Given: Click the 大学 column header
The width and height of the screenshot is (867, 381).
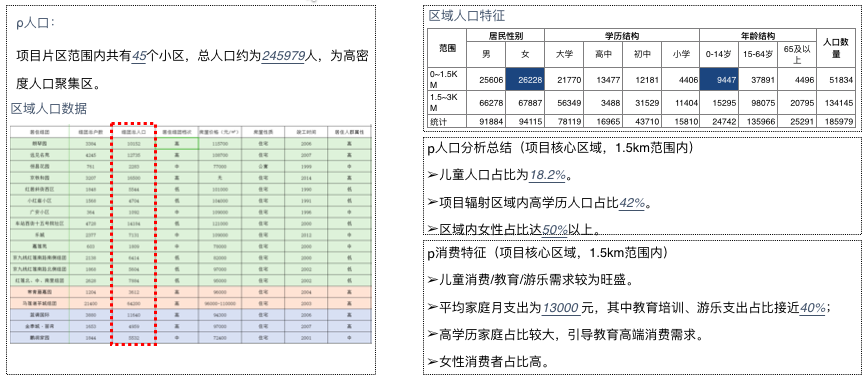Looking at the screenshot, I should [564, 54].
